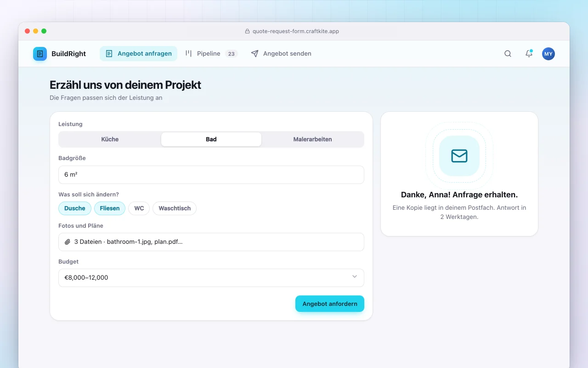Click the heading Erzähl uns von deinem Projekt
The width and height of the screenshot is (588, 368).
click(x=125, y=85)
